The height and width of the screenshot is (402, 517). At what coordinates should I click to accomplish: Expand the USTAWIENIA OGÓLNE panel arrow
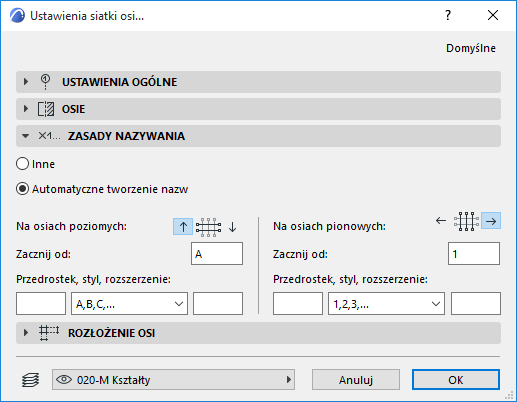[x=26, y=82]
